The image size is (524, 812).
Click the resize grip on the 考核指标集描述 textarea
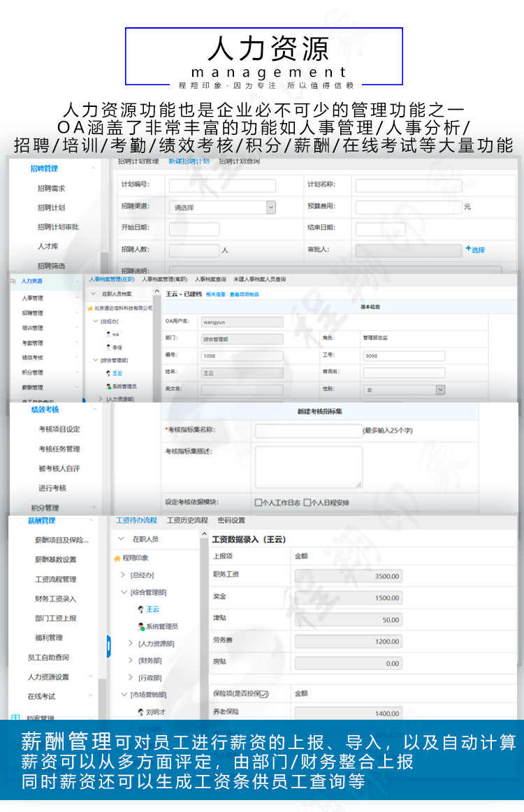(x=359, y=484)
